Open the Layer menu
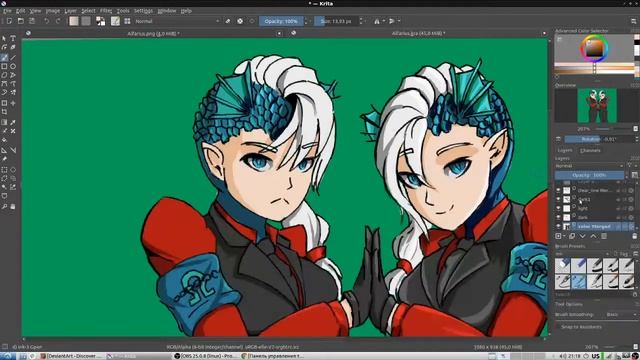The image size is (640, 360). [x=71, y=11]
